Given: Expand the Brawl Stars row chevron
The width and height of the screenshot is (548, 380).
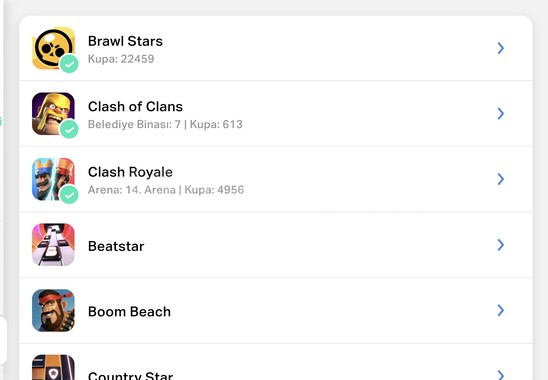Looking at the screenshot, I should pos(500,48).
